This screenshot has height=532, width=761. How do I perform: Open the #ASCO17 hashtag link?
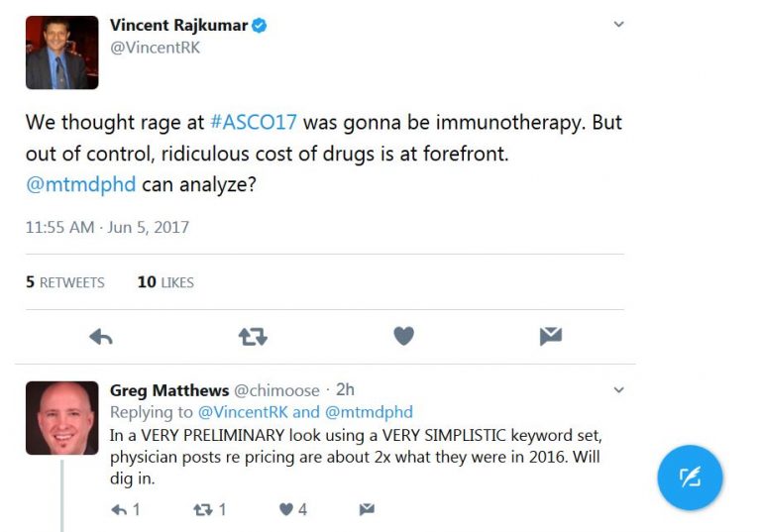click(x=254, y=122)
